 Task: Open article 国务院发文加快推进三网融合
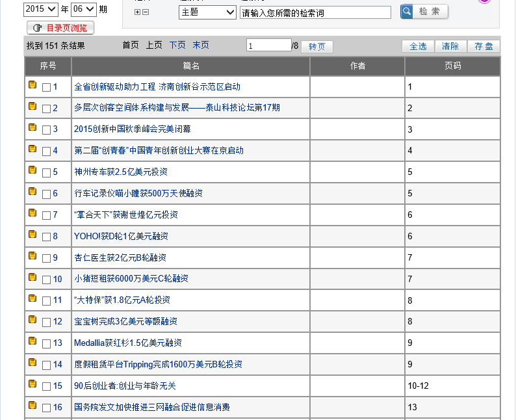tap(152, 407)
